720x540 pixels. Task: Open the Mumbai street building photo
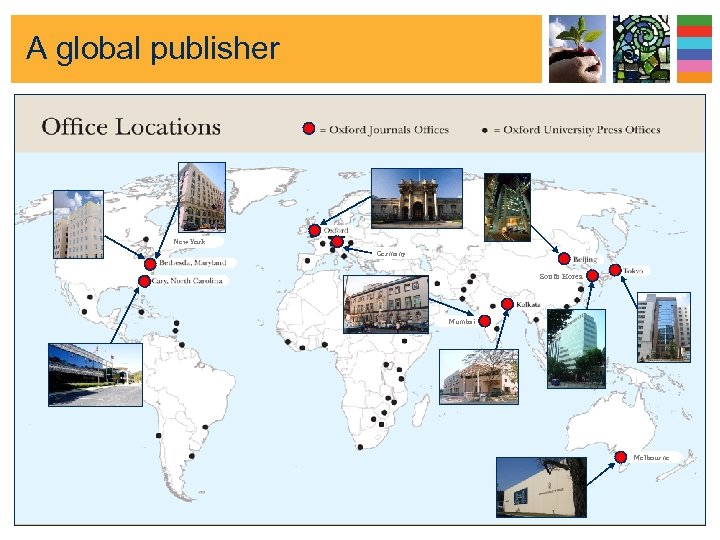(386, 304)
